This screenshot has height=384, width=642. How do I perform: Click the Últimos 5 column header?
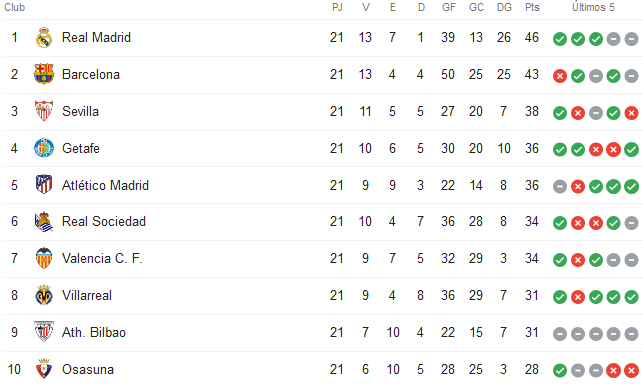tap(593, 7)
